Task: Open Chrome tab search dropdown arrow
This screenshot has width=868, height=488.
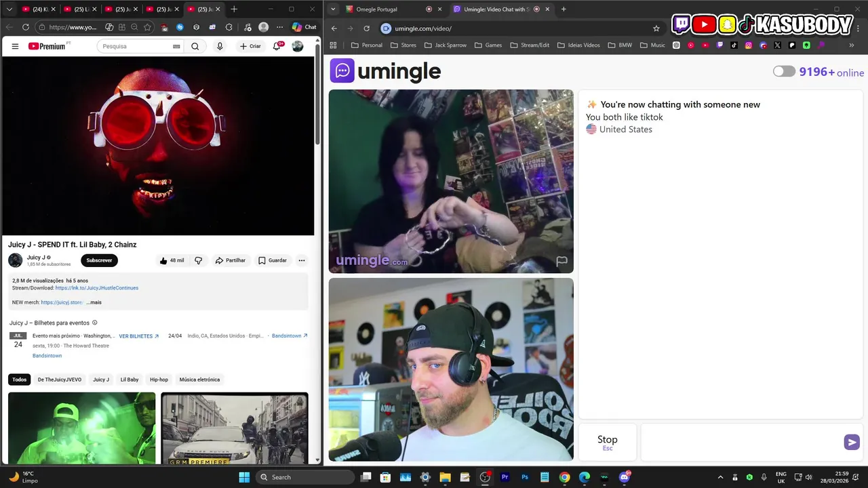Action: click(333, 9)
